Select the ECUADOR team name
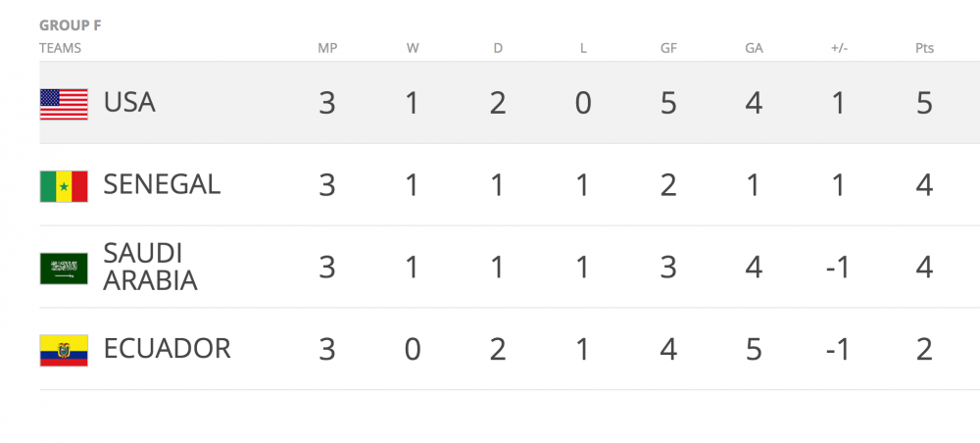 click(167, 349)
